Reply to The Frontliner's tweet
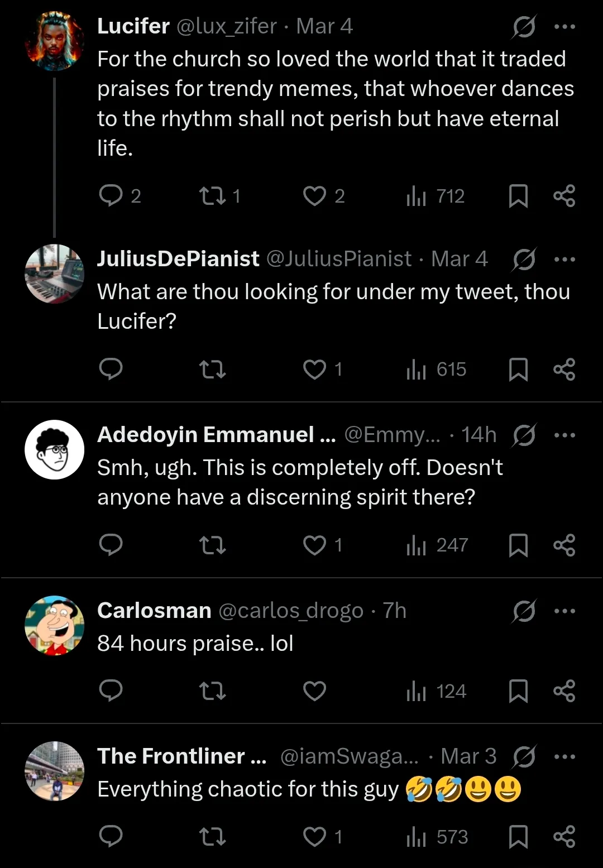The height and width of the screenshot is (868, 603). pos(111,836)
